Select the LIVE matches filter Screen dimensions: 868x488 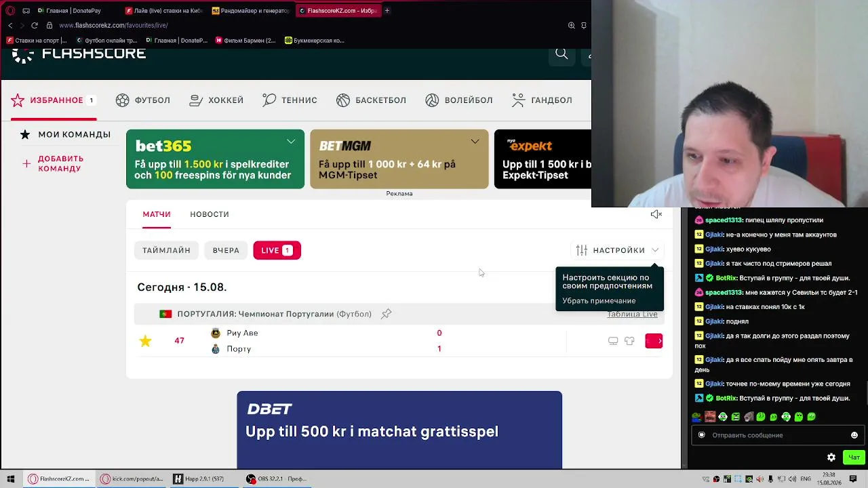(277, 250)
